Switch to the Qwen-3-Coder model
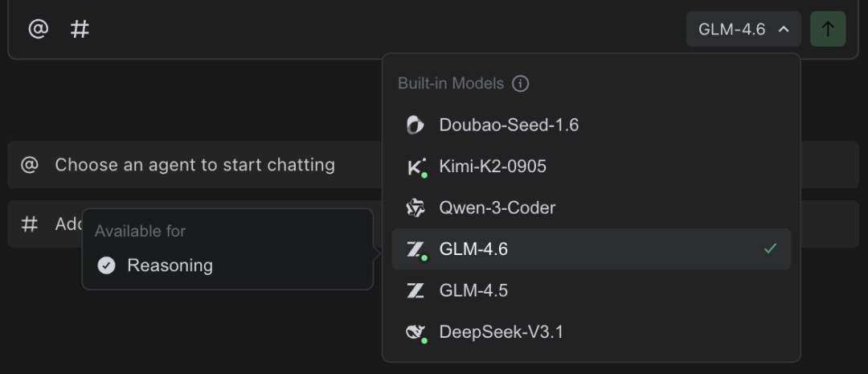 pyautogui.click(x=497, y=208)
